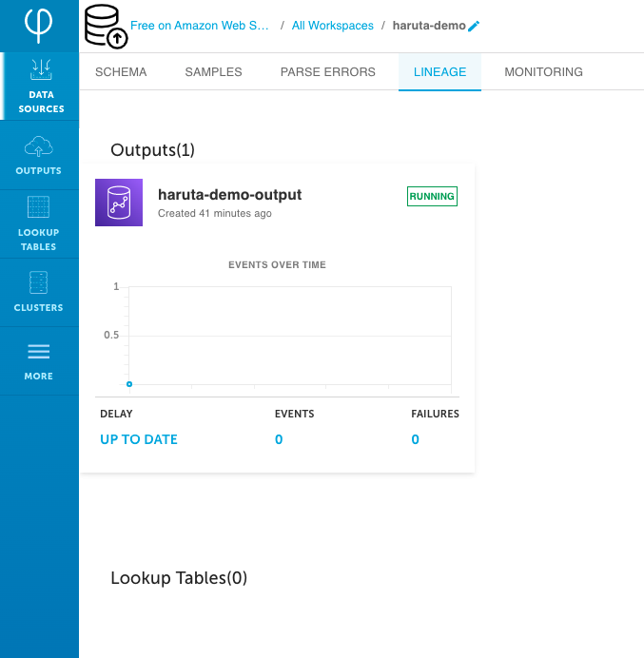Click the Events count value 0
This screenshot has width=644, height=658.
coord(279,439)
